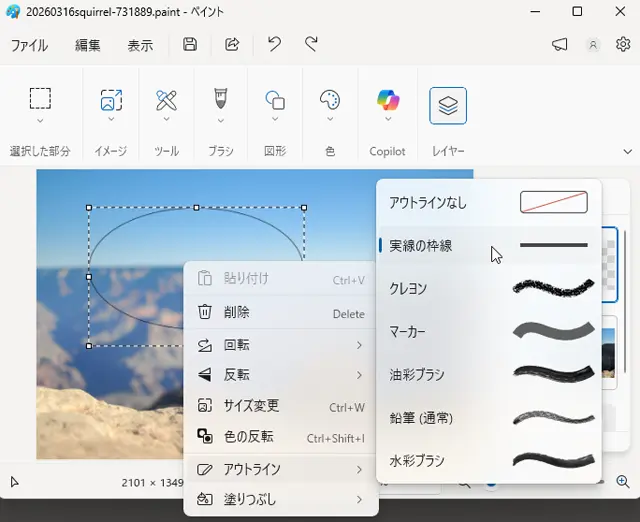This screenshot has width=640, height=522.
Task: Undo the last action
Action: tap(274, 44)
